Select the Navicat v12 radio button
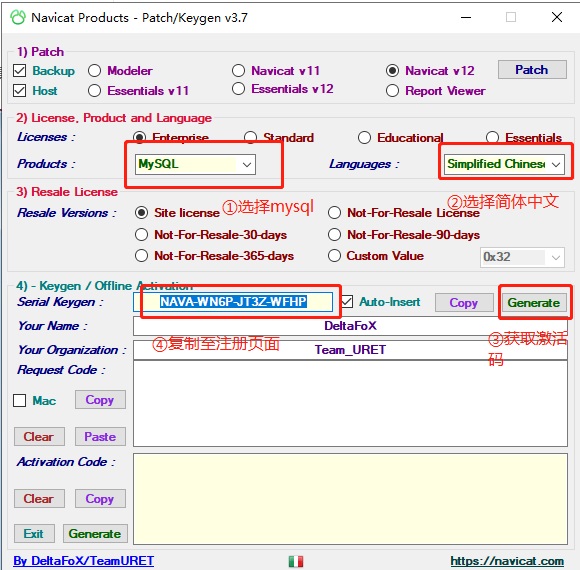The width and height of the screenshot is (580, 570). 392,70
